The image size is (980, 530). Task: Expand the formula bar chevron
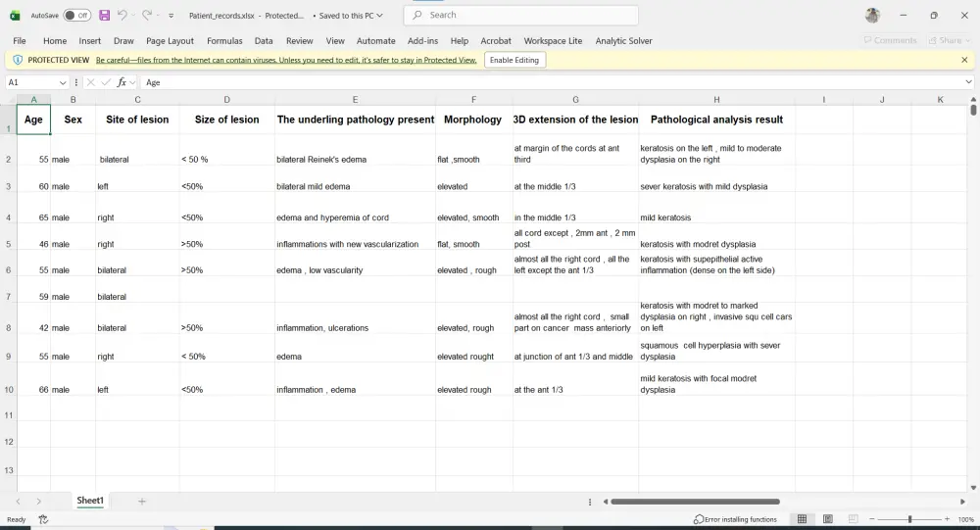968,82
